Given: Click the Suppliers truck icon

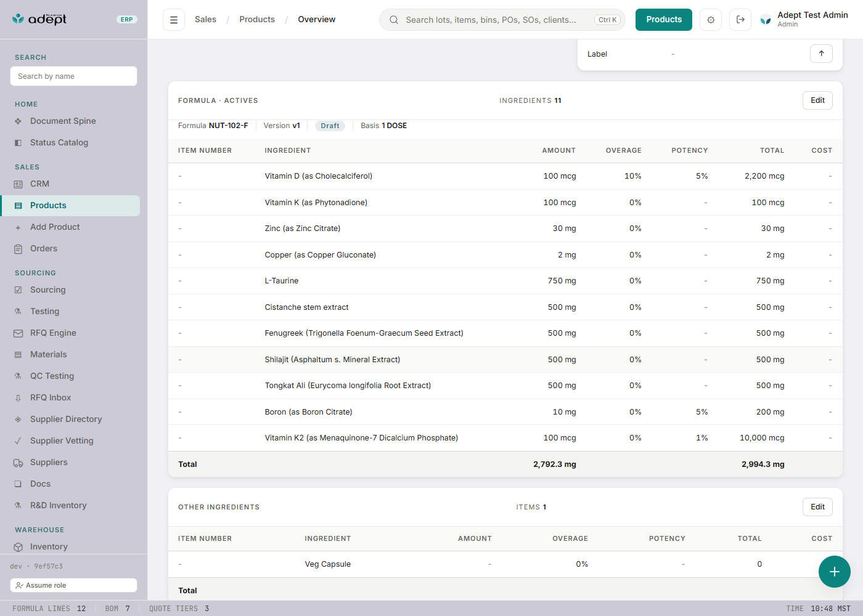Looking at the screenshot, I should pyautogui.click(x=18, y=463).
